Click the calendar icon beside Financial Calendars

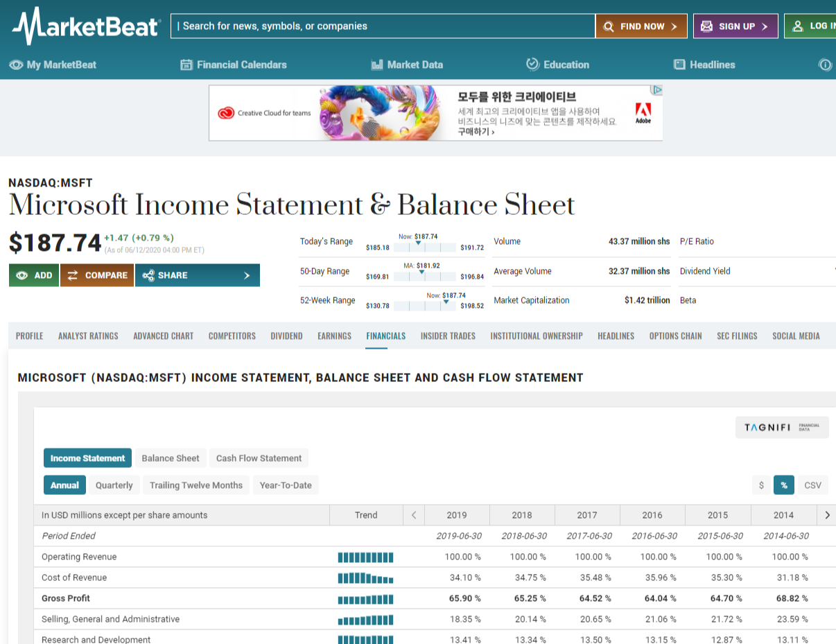tap(186, 64)
